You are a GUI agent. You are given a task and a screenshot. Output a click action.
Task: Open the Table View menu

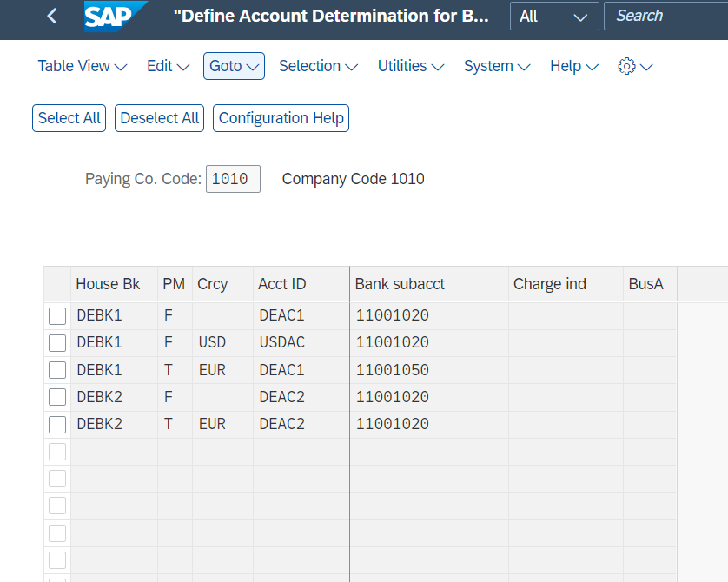pyautogui.click(x=83, y=66)
